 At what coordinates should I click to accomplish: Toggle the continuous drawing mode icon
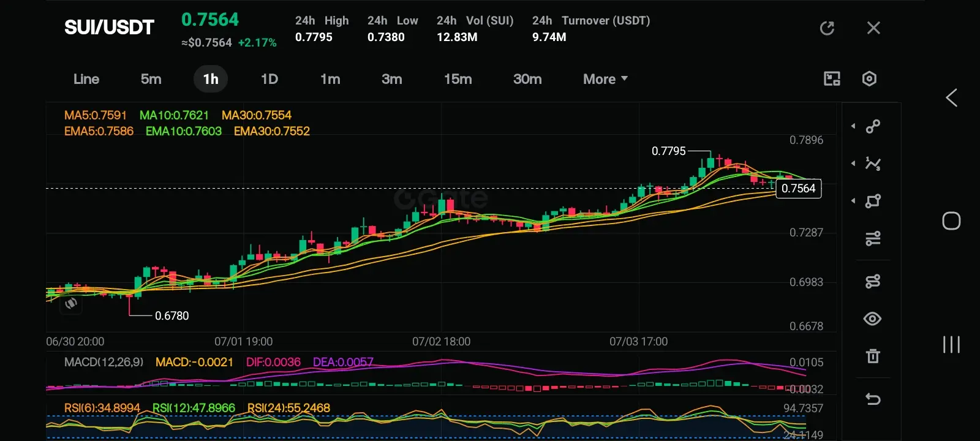[x=873, y=281]
